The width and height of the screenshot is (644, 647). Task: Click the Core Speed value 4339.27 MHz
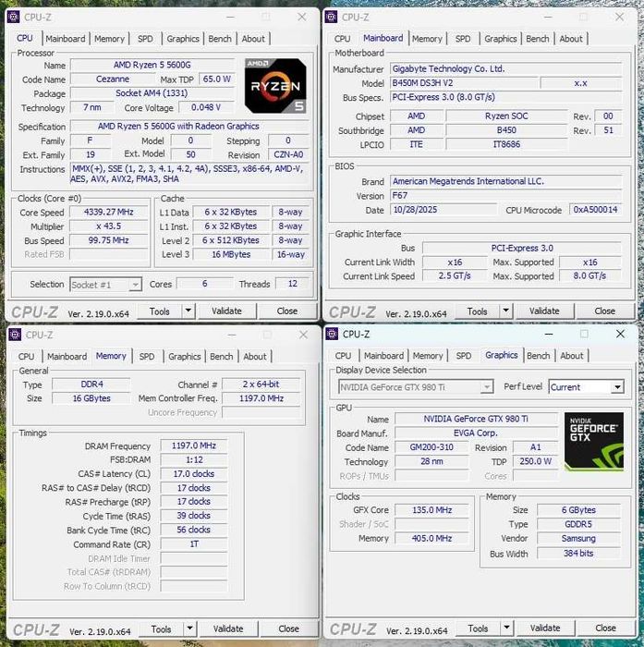(109, 212)
